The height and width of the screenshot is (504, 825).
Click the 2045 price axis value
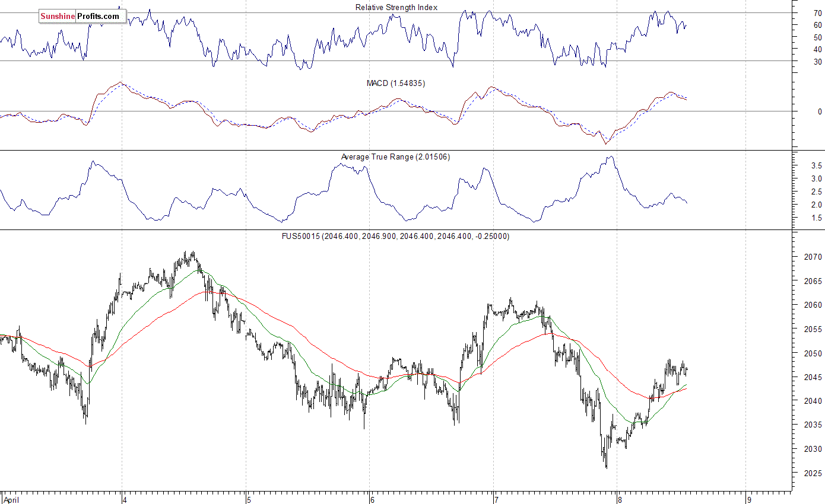pyautogui.click(x=814, y=377)
